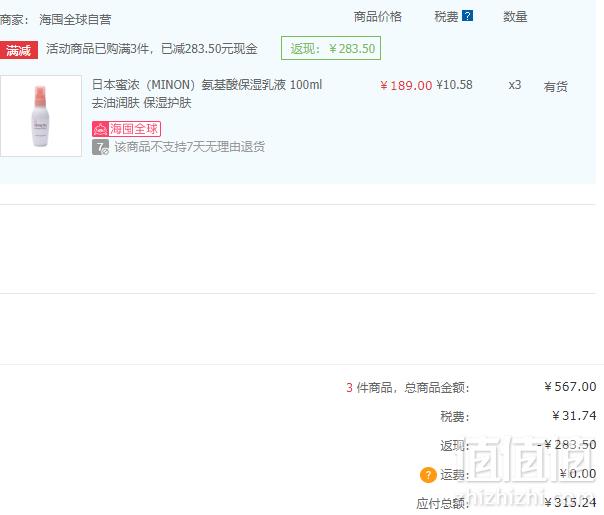Click the product price ¥189.00
Image resolution: width=604 pixels, height=515 pixels.
coord(406,85)
